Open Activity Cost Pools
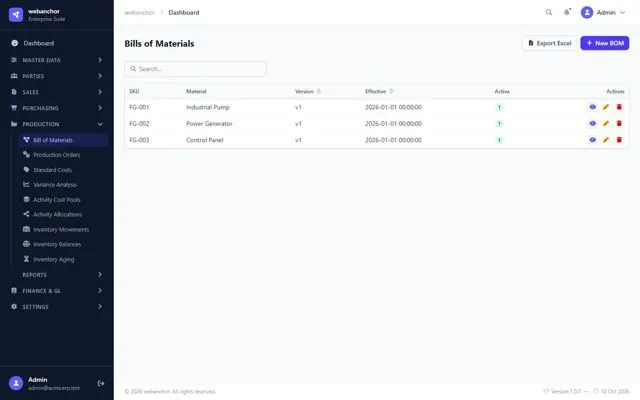The width and height of the screenshot is (640, 400). 63,200
